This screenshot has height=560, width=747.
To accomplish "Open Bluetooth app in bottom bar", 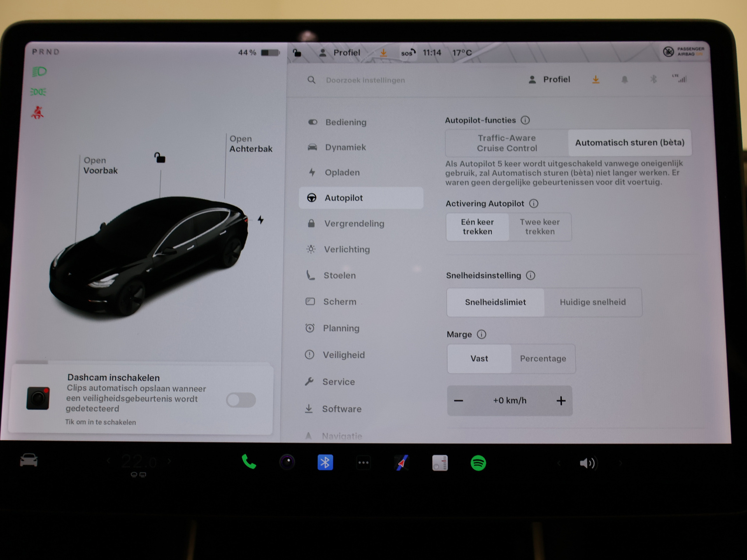I will (325, 462).
